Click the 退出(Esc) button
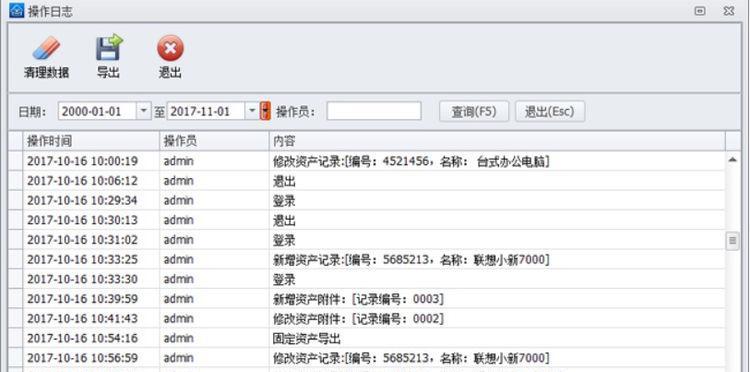 click(x=550, y=111)
